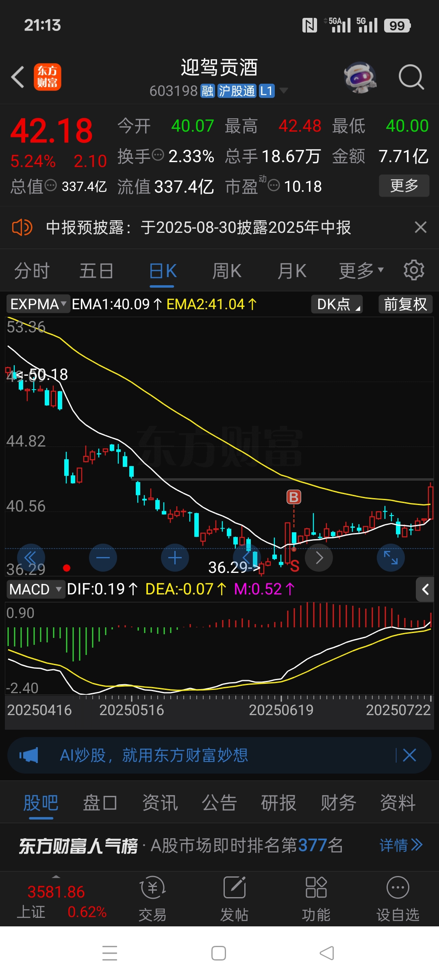Expand stock code dropdown arrow

pos(283,91)
